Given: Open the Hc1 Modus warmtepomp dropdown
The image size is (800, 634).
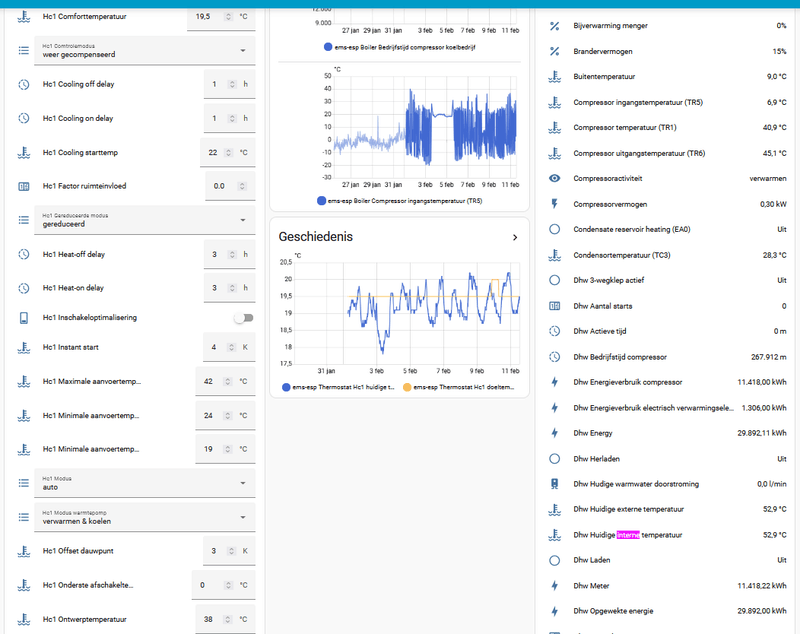Looking at the screenshot, I should coord(145,517).
